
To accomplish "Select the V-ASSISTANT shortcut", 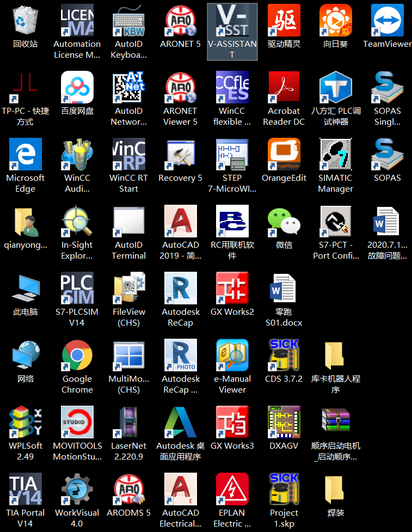I will pyautogui.click(x=232, y=21).
